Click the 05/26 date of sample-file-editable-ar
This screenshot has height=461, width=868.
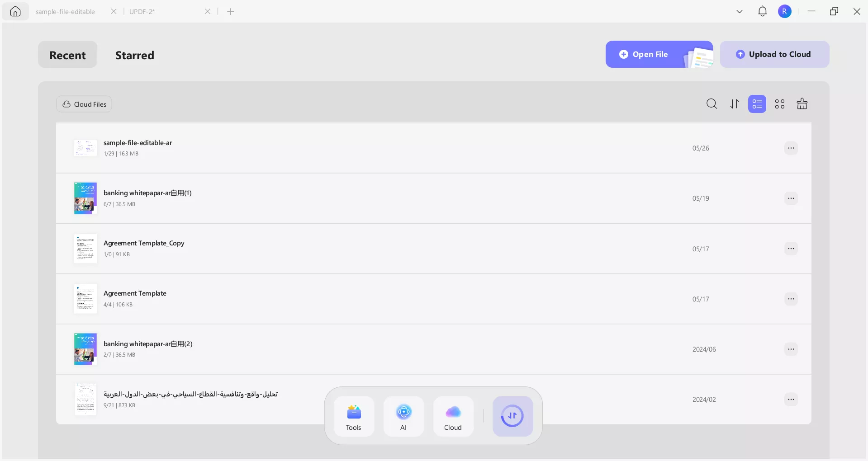click(701, 148)
